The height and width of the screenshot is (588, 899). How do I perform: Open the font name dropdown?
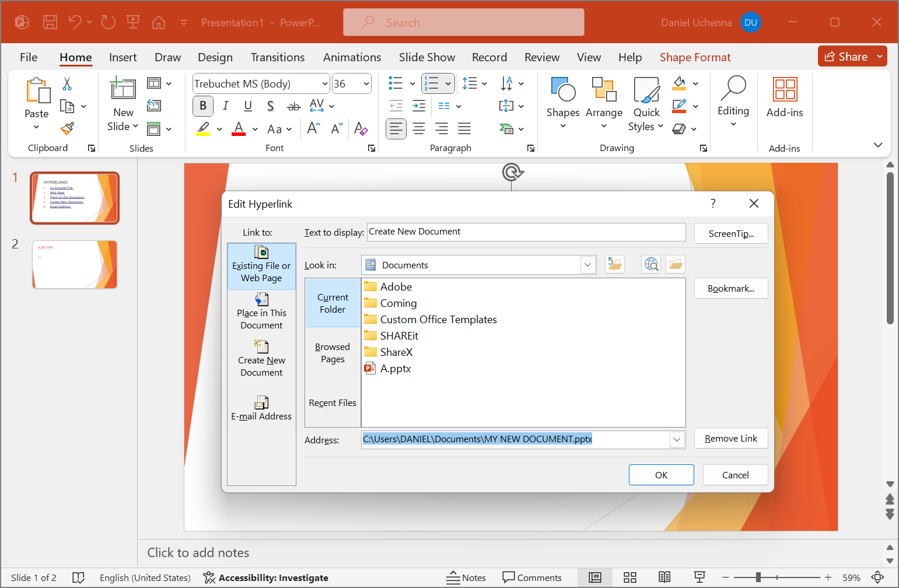coord(325,84)
